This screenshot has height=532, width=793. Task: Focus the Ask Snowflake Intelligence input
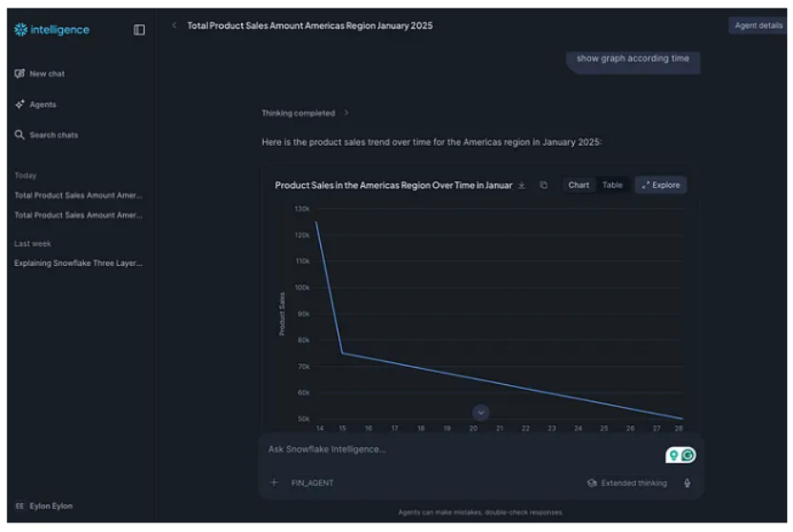pos(457,449)
